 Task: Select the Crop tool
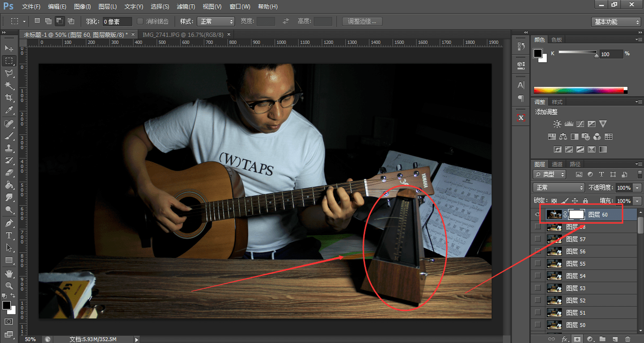click(x=8, y=97)
